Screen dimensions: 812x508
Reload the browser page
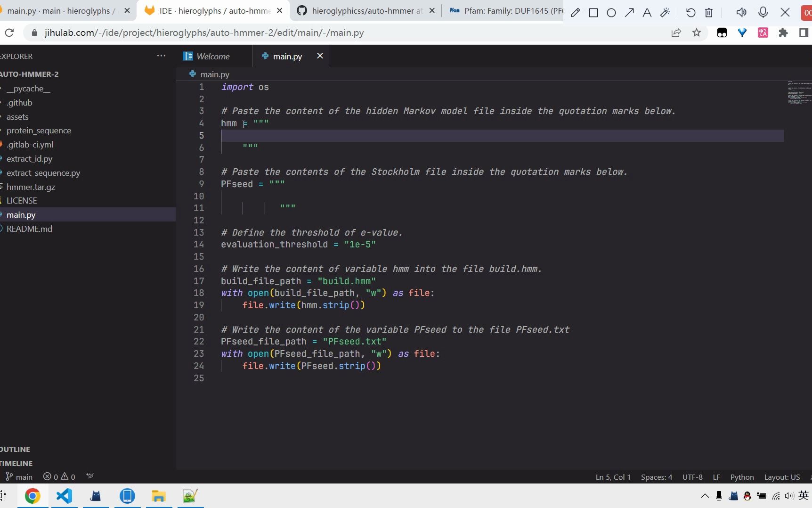pyautogui.click(x=9, y=33)
